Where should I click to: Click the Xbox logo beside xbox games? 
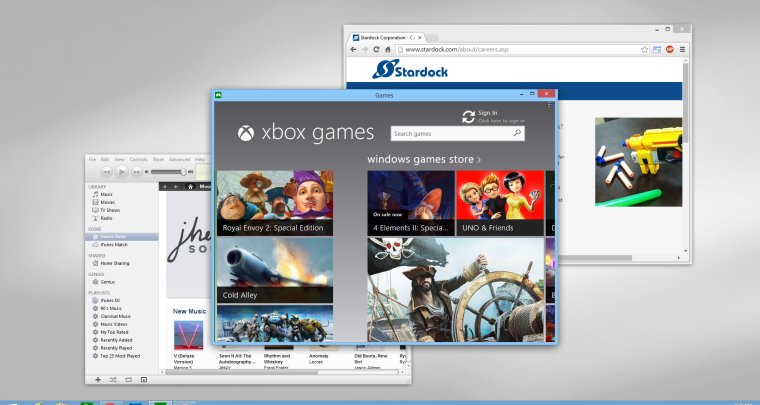point(246,133)
